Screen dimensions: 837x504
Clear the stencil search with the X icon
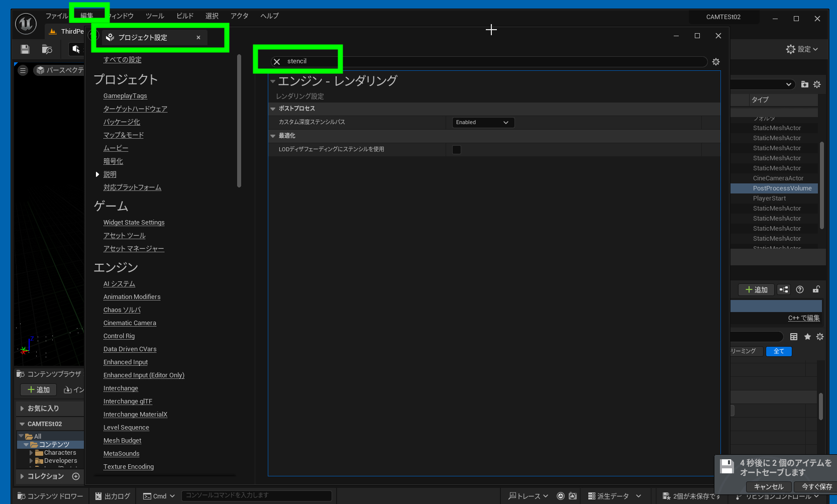tap(277, 62)
